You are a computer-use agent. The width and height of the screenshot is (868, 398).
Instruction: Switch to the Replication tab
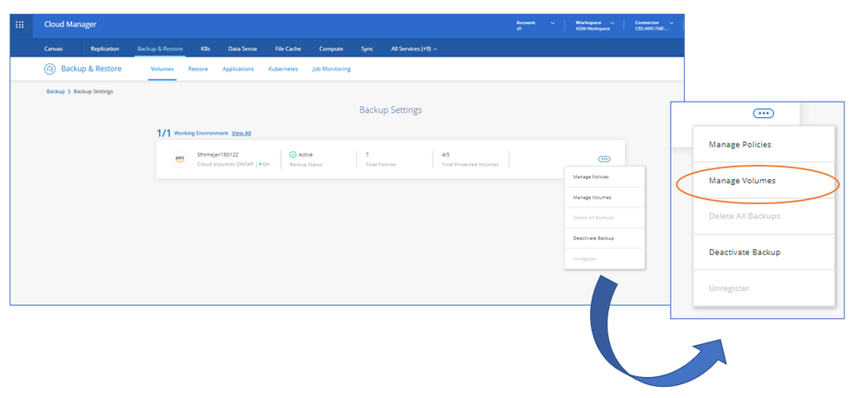pyautogui.click(x=104, y=49)
